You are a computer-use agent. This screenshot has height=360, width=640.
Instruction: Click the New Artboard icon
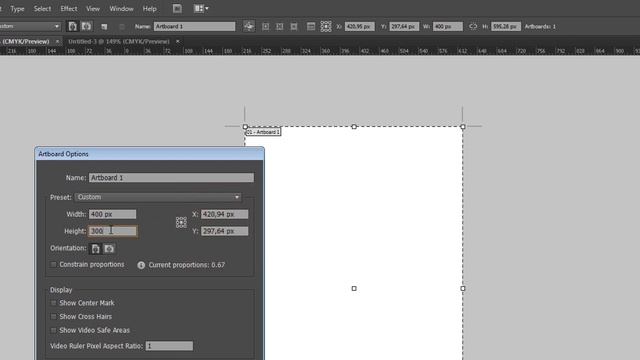[104, 27]
